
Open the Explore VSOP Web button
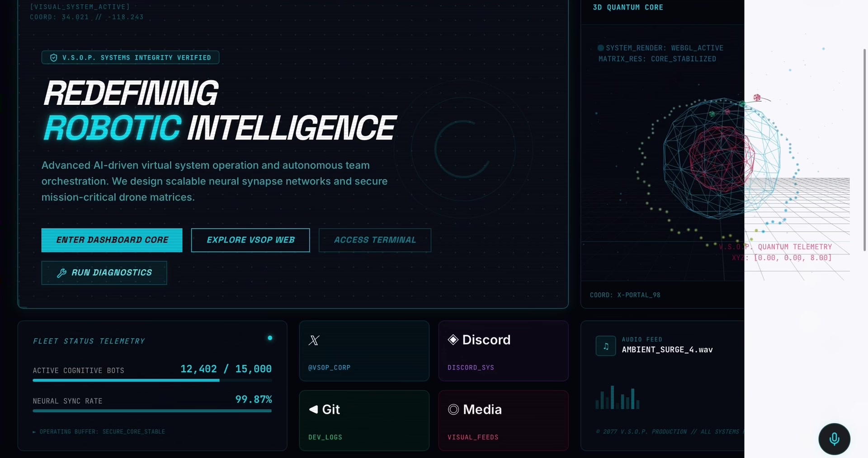pyautogui.click(x=250, y=240)
